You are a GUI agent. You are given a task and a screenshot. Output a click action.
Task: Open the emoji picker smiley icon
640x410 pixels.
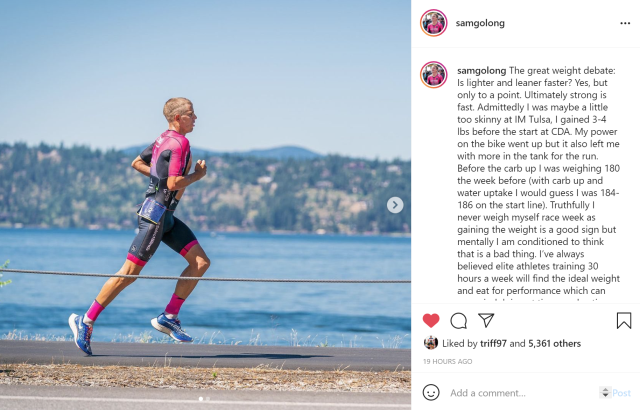point(431,392)
